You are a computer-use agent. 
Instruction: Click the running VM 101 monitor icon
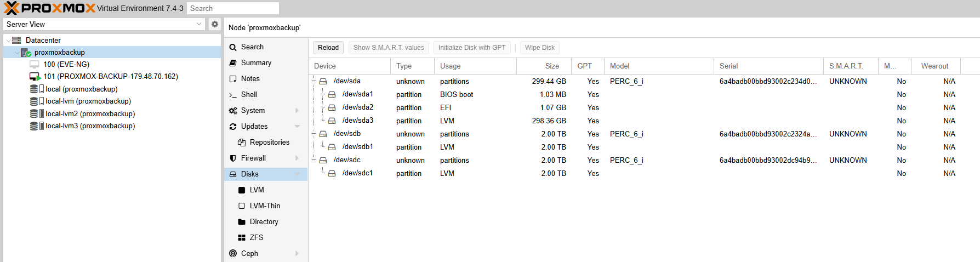tap(35, 77)
